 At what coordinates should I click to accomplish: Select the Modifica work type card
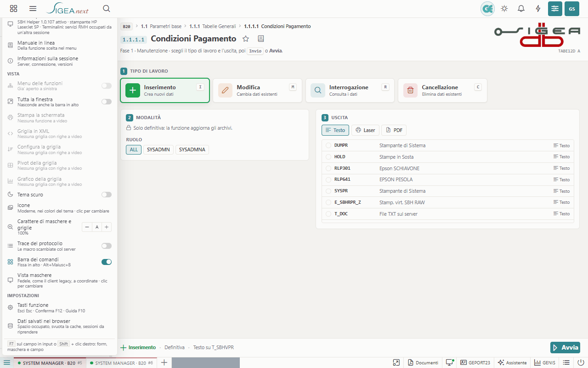tap(257, 90)
